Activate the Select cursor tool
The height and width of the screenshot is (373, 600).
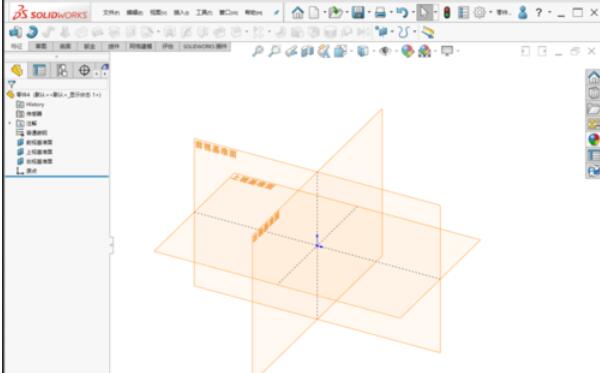tap(424, 13)
